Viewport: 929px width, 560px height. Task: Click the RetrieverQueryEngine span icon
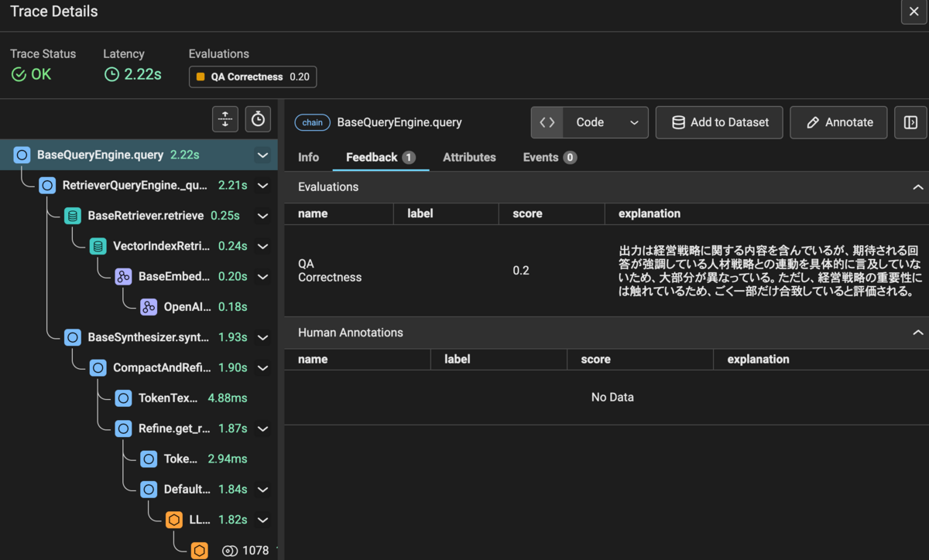pos(47,186)
